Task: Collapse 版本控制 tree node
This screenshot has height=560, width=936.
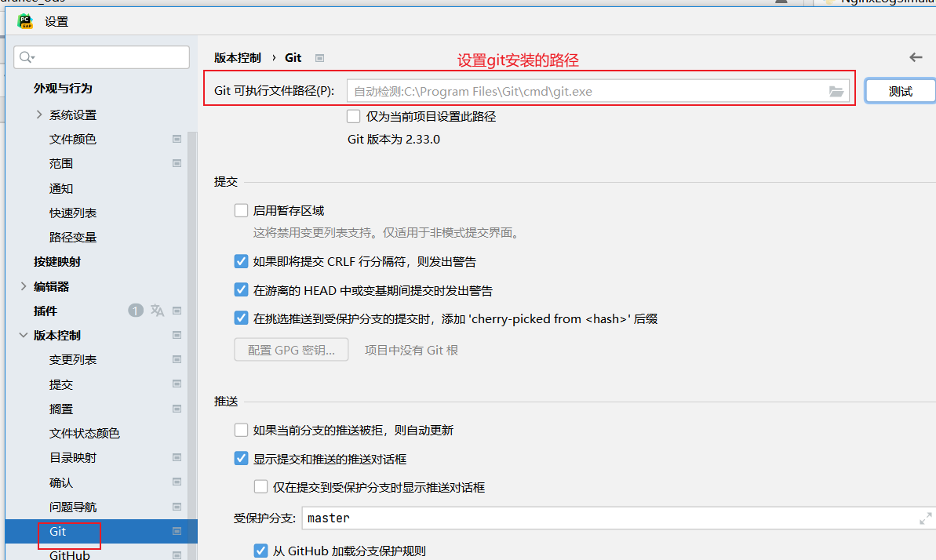Action: tap(24, 335)
